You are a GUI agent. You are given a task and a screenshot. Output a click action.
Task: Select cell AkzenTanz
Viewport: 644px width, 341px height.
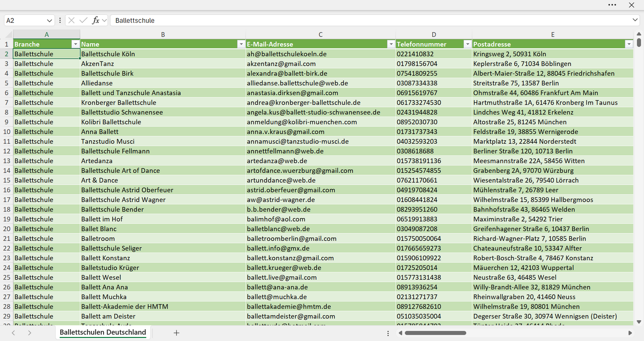click(x=163, y=64)
